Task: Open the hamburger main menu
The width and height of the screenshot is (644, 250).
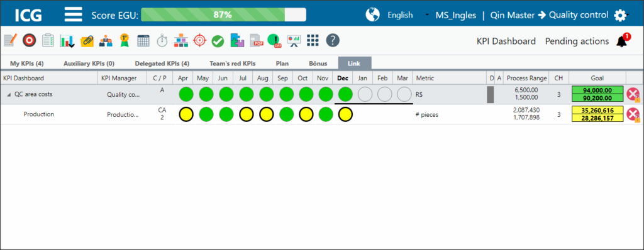Action: click(74, 14)
